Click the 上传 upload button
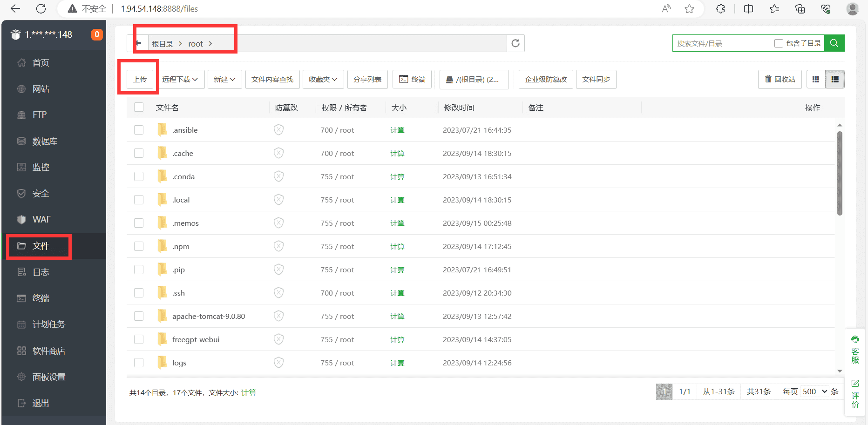Screen dimensions: 868x425 tap(139, 79)
